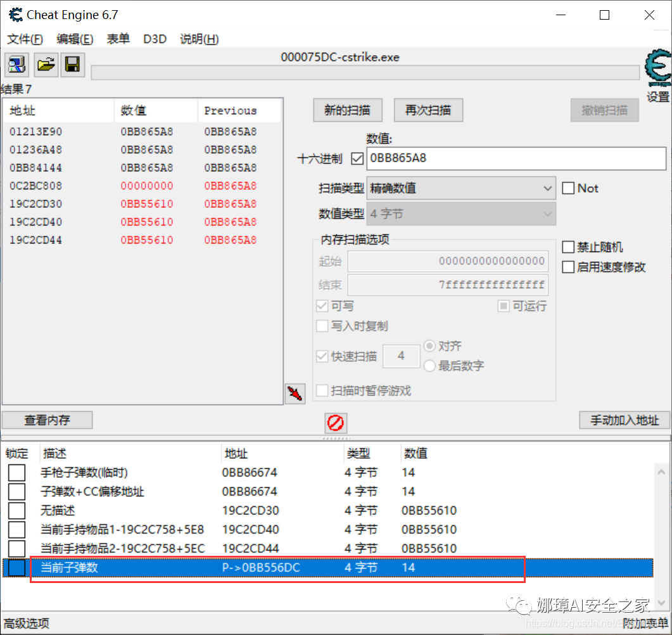Toggle lock checkbox for 手枪子弹数(临时)
672x635 pixels.
click(16, 473)
